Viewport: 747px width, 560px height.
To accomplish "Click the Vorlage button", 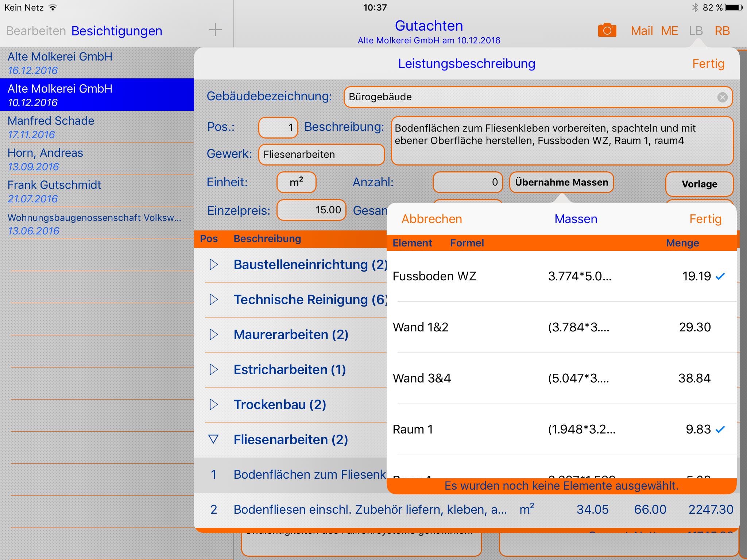I will pos(700,184).
